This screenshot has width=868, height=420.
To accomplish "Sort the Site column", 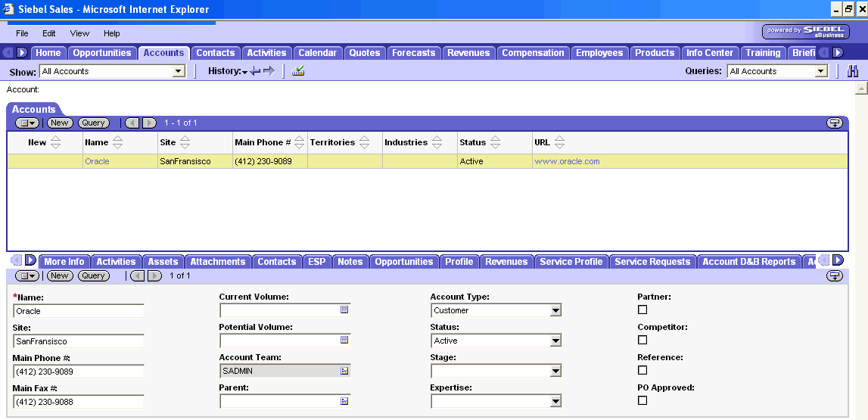I will [x=185, y=143].
